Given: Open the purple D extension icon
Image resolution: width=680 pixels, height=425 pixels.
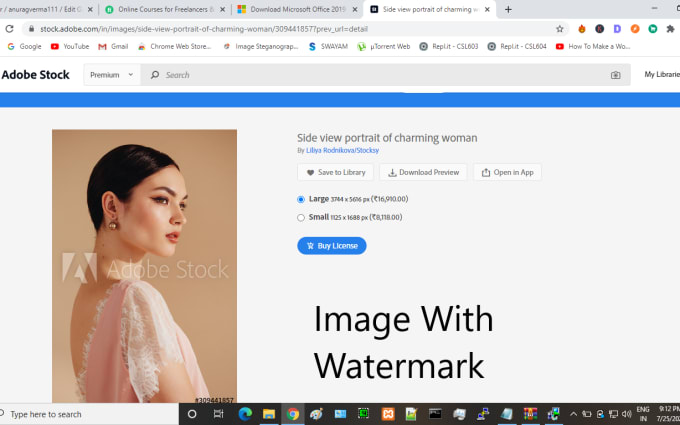Looking at the screenshot, I should [617, 29].
